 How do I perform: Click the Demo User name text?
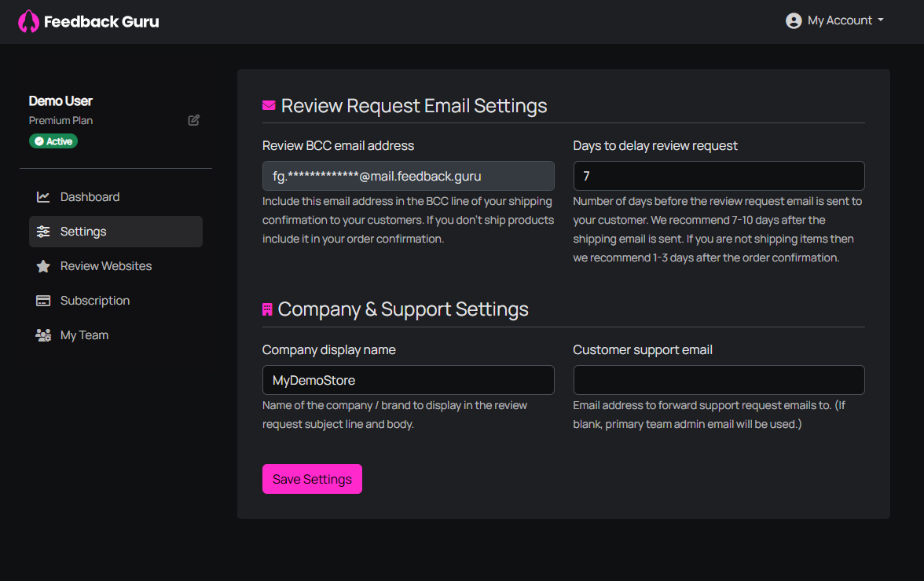60,101
